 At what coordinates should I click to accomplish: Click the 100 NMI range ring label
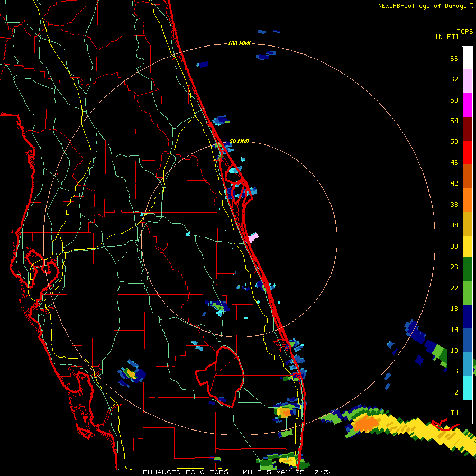[239, 43]
